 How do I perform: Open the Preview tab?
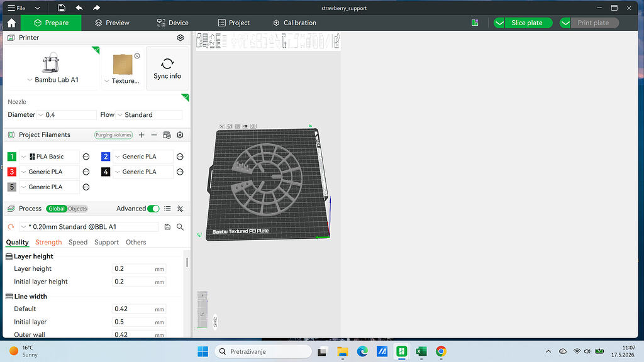coord(112,23)
